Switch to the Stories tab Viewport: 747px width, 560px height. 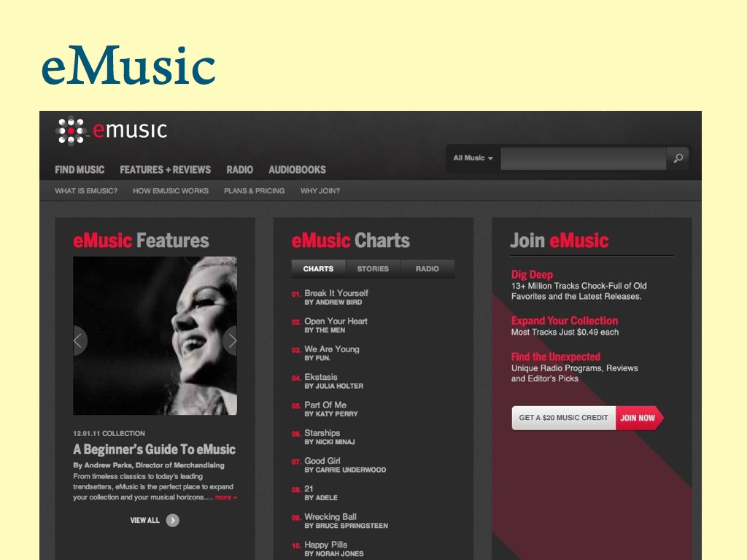coord(373,269)
